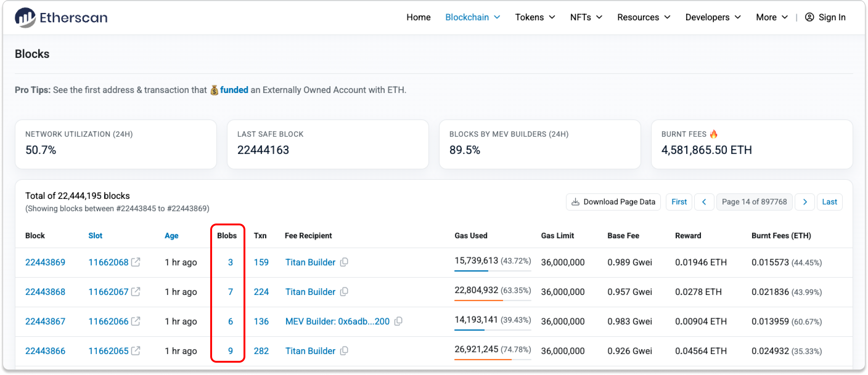The height and width of the screenshot is (375, 868).
Task: Open block 22443868 link
Action: click(45, 292)
